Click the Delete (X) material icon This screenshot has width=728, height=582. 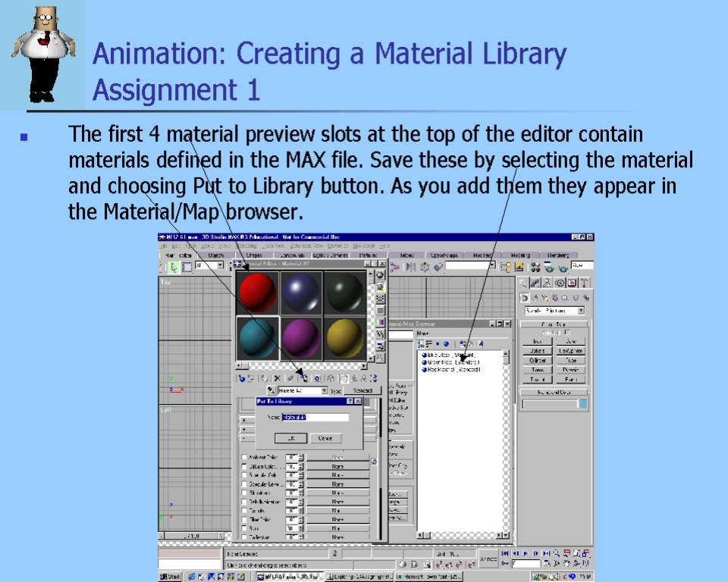click(x=277, y=377)
